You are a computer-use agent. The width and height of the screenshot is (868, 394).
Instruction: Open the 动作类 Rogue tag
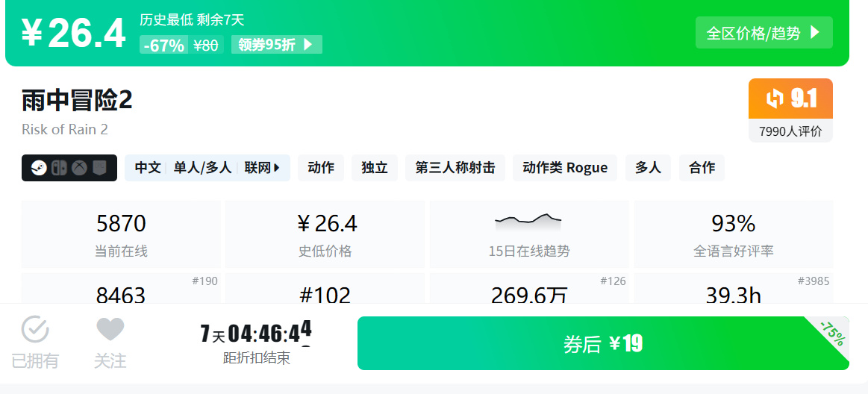click(x=565, y=168)
